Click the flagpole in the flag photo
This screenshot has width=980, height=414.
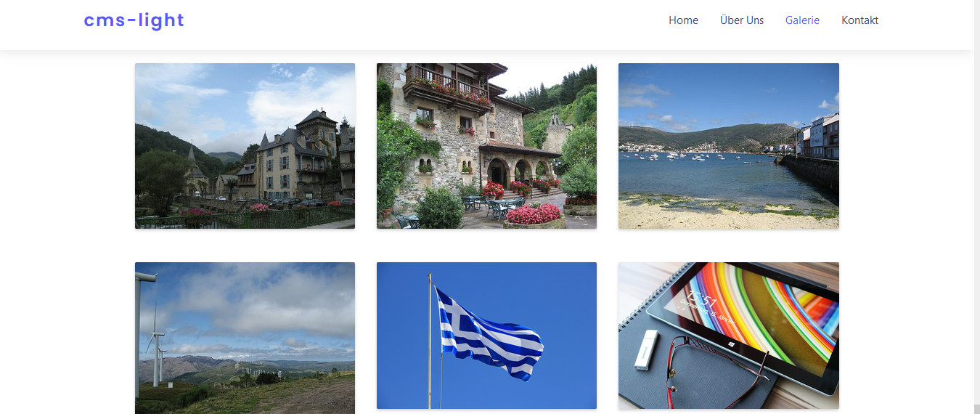pos(430,341)
